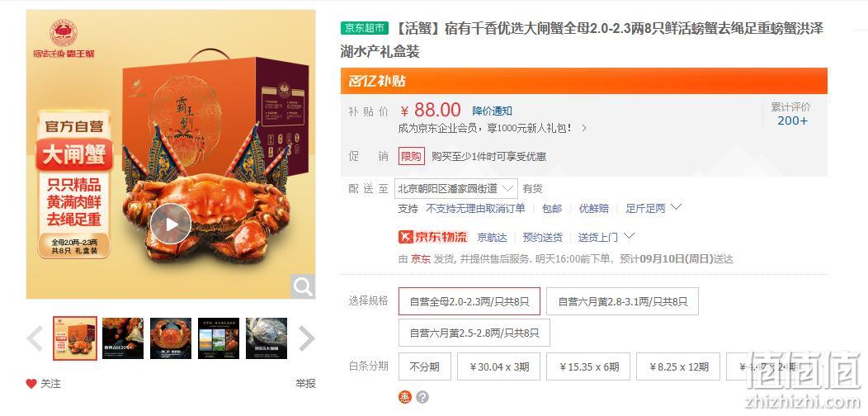Click the magnifier zoom icon on product image
Image resolution: width=868 pixels, height=416 pixels.
coord(303,286)
